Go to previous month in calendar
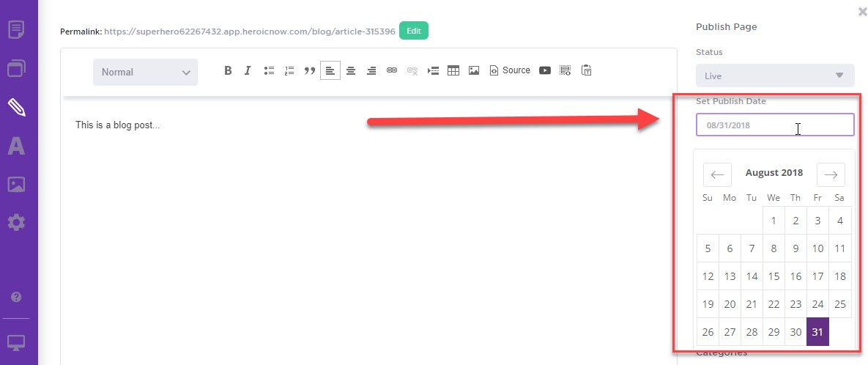 point(717,175)
